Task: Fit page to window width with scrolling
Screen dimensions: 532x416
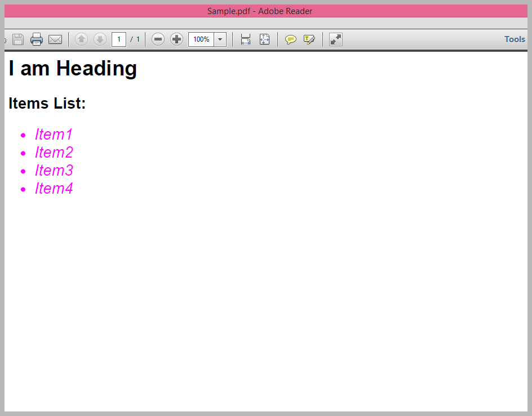Action: [x=246, y=39]
